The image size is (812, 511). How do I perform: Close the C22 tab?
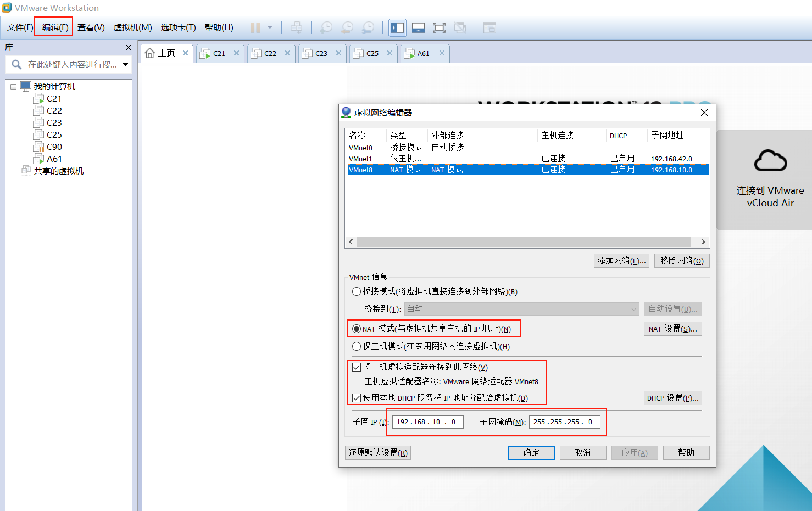point(288,53)
